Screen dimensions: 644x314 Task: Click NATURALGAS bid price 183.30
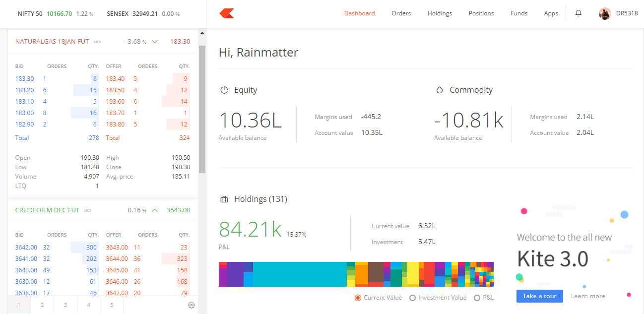point(25,79)
